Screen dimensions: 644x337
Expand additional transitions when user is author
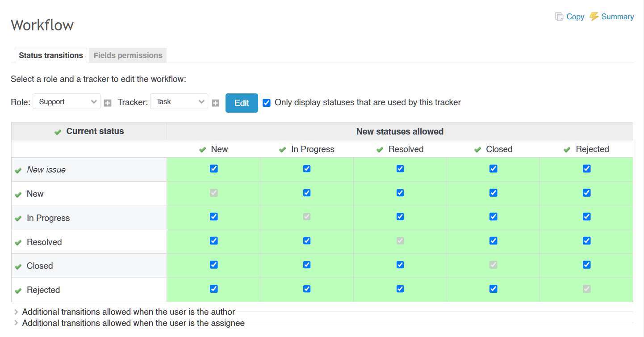(x=128, y=312)
